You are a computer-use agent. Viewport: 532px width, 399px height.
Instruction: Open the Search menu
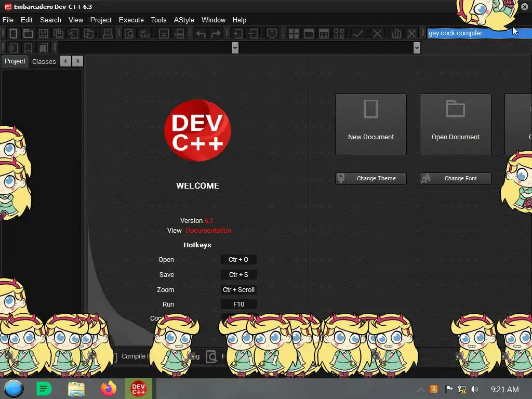[x=50, y=20]
